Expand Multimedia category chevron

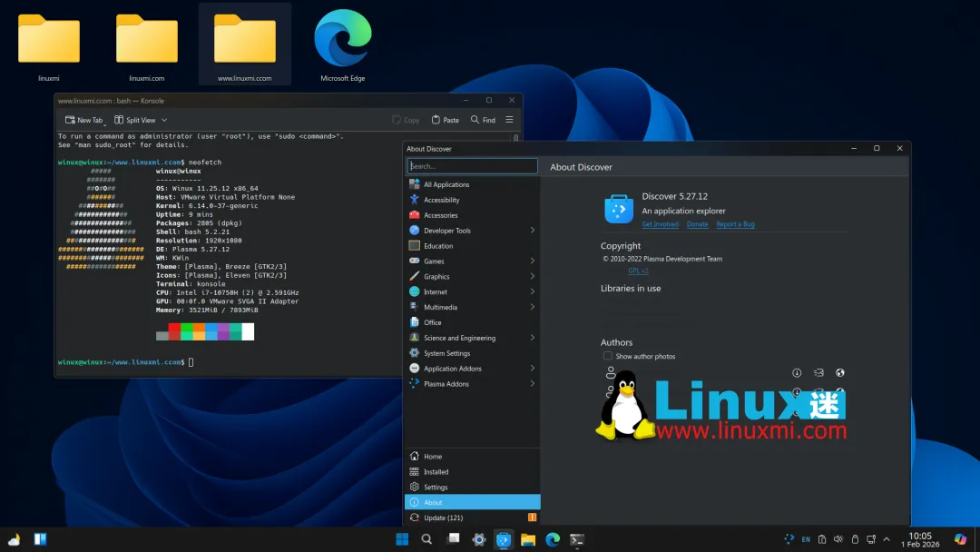[533, 307]
